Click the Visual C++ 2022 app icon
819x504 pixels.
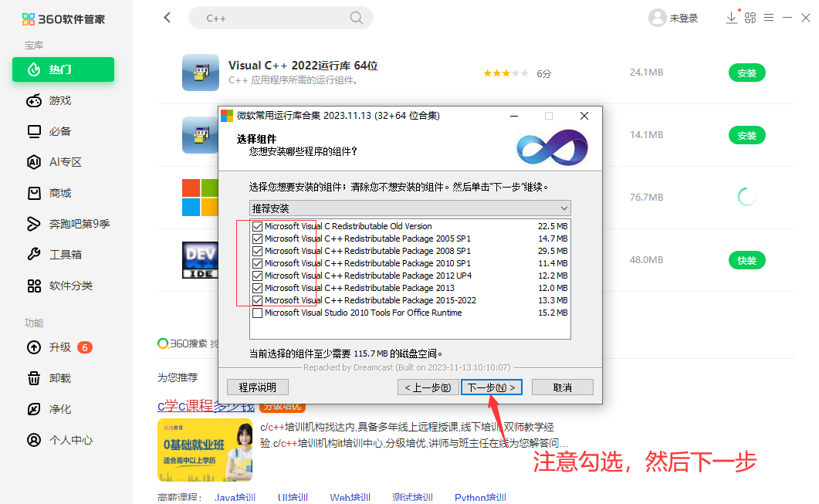click(x=201, y=73)
